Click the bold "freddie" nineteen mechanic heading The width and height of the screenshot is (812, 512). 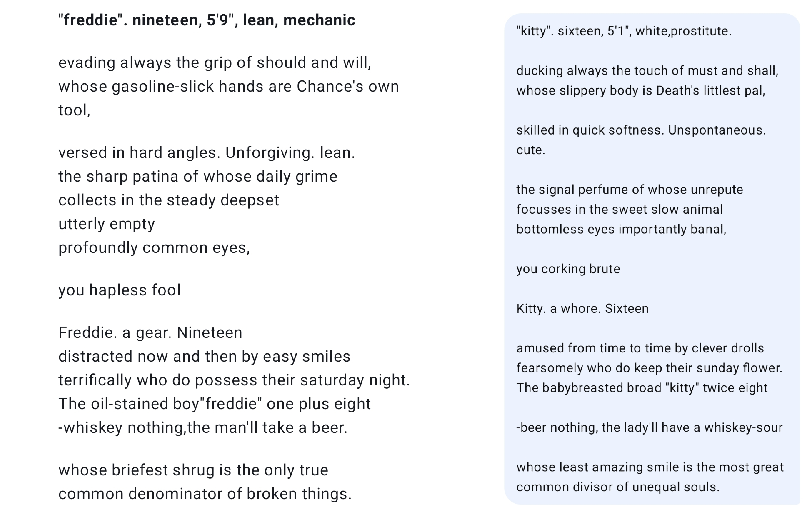click(207, 20)
